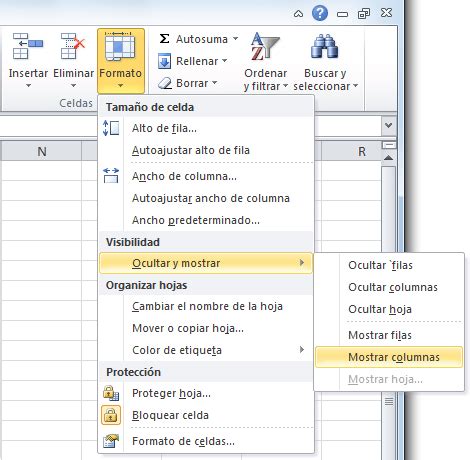Minimize the workbook window
Image resolution: width=470 pixels, height=460 pixels.
click(342, 14)
